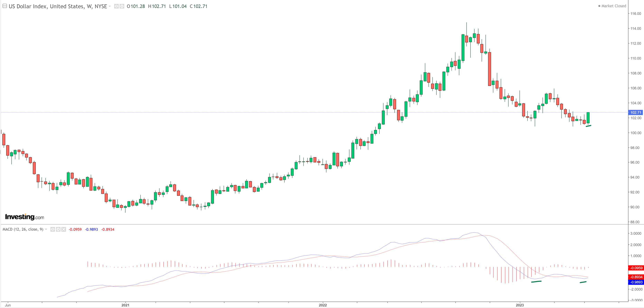Click the 104.00 price axis label
Image resolution: width=644 pixels, height=308 pixels.
pos(636,103)
